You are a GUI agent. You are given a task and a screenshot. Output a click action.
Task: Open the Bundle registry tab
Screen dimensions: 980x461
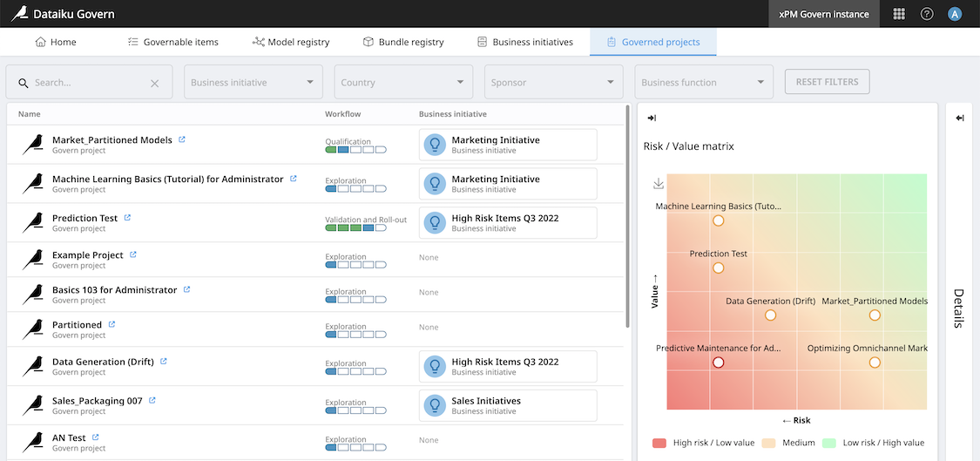point(403,42)
